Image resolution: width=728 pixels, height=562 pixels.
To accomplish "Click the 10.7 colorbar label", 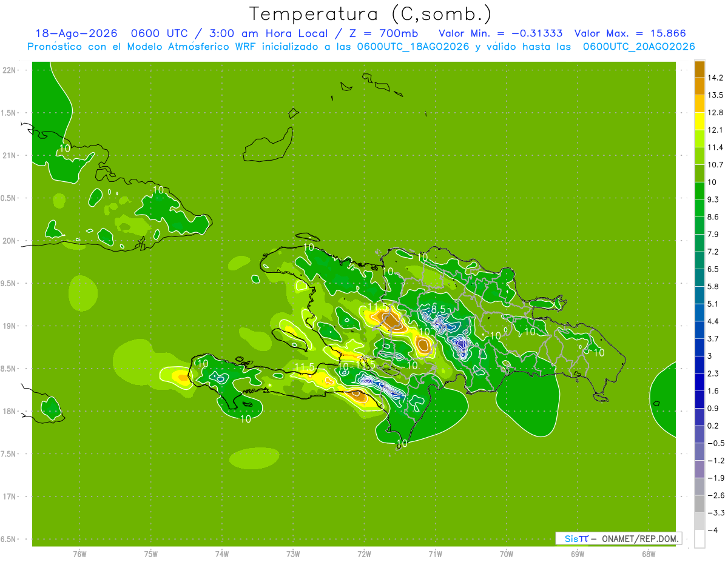I will pos(716,165).
